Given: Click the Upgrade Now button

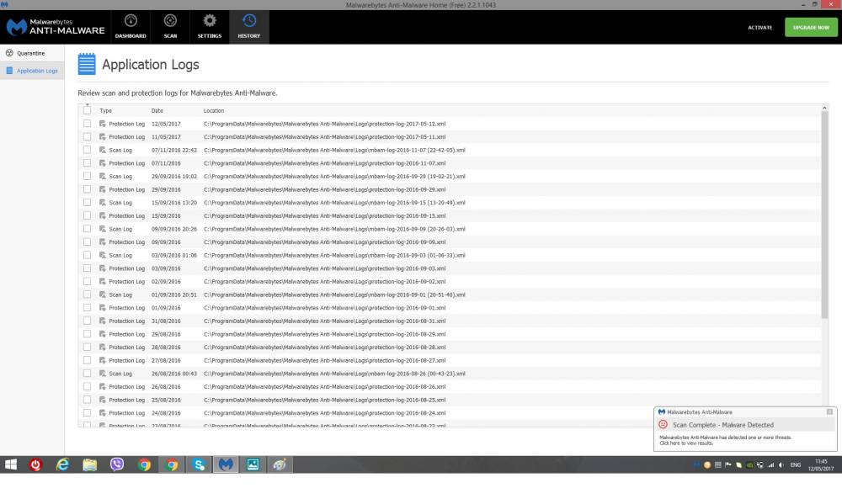Looking at the screenshot, I should click(811, 28).
